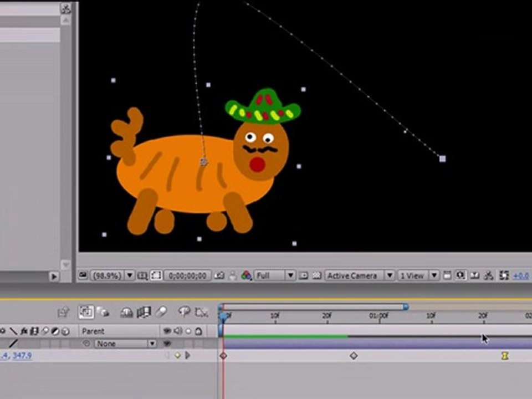Open the magnification ratio 98.9% dropdown
This screenshot has height=399, width=532.
point(112,275)
